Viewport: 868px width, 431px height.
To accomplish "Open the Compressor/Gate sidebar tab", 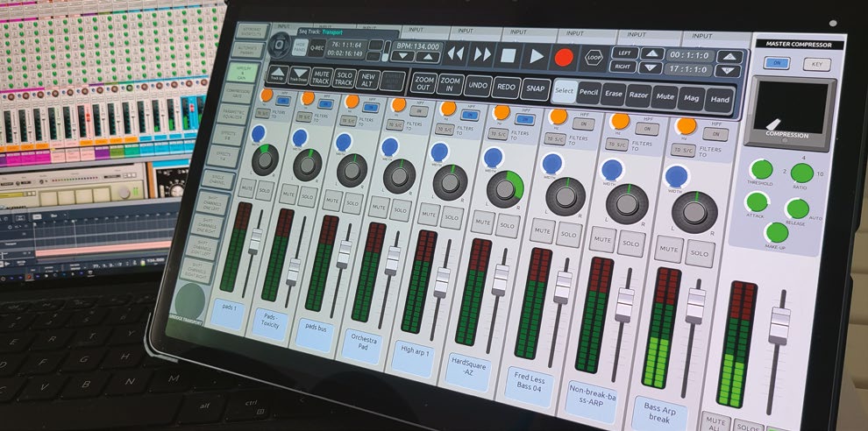I will point(238,94).
